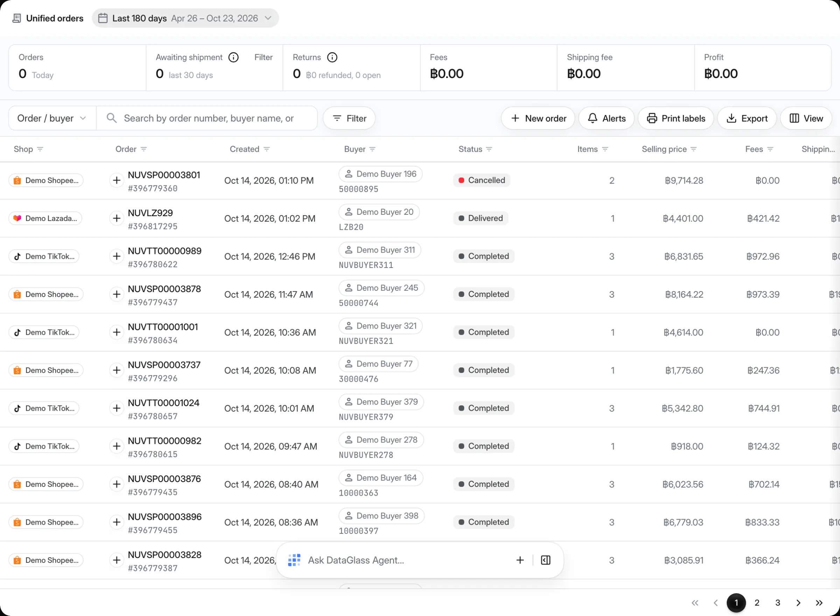840x616 pixels.
Task: Open the View columns menu
Action: click(806, 118)
